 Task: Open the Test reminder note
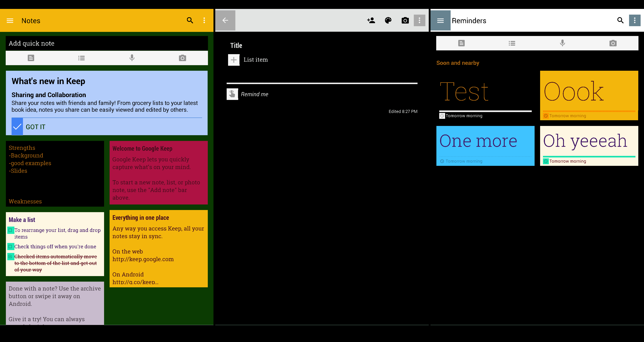[x=485, y=95]
